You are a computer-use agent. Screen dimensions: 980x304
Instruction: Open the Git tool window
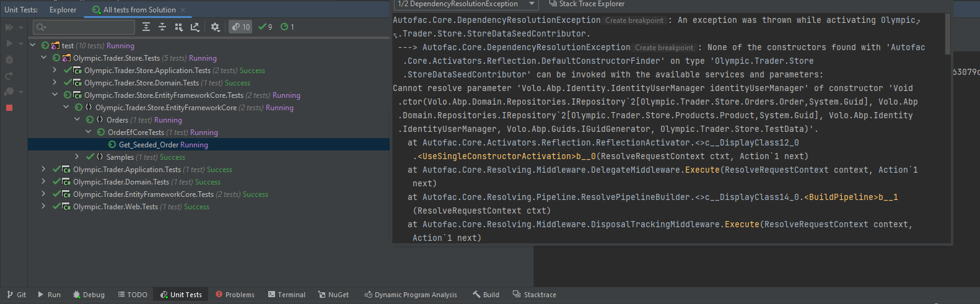pyautogui.click(x=17, y=295)
